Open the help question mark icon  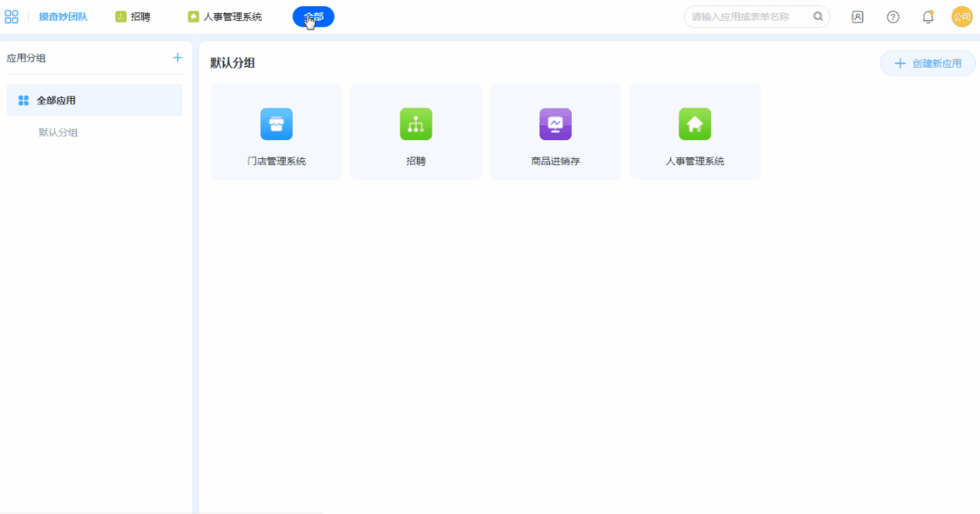pyautogui.click(x=893, y=17)
